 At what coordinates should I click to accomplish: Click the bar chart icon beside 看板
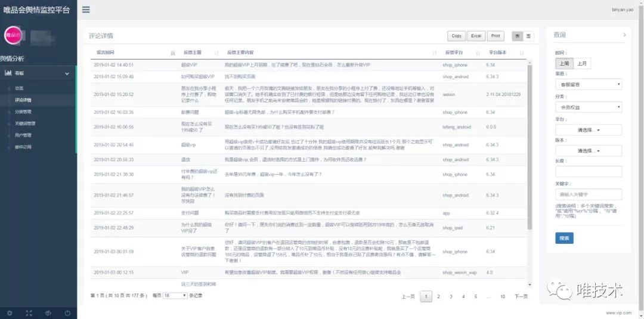8,73
